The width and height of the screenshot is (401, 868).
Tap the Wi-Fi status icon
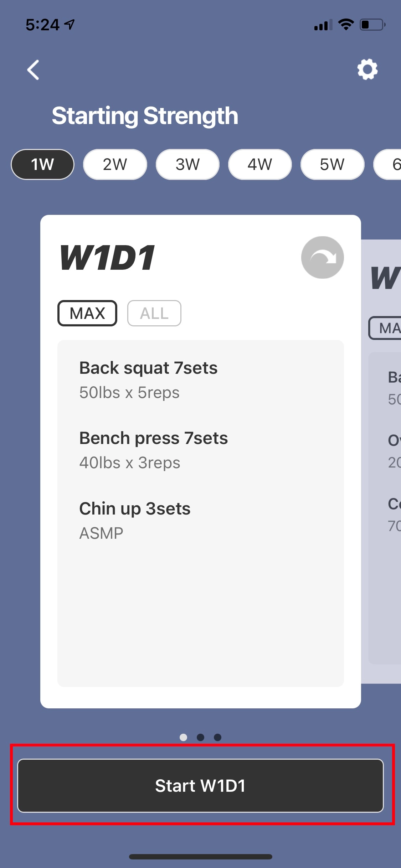click(x=346, y=25)
